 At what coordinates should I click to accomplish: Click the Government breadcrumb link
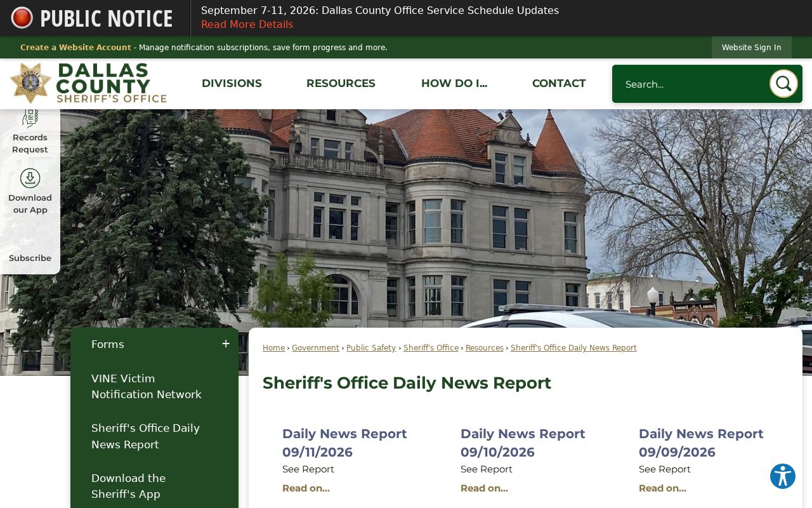tap(315, 348)
